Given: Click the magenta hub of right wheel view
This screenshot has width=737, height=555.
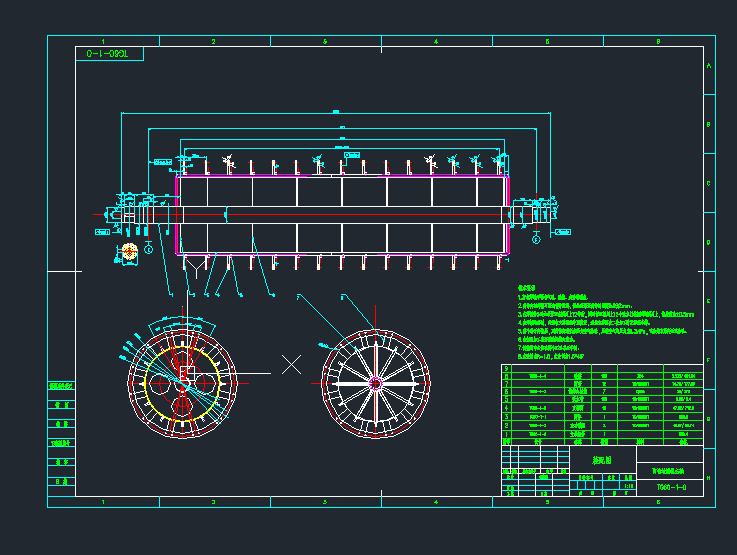Looking at the screenshot, I should (x=375, y=382).
